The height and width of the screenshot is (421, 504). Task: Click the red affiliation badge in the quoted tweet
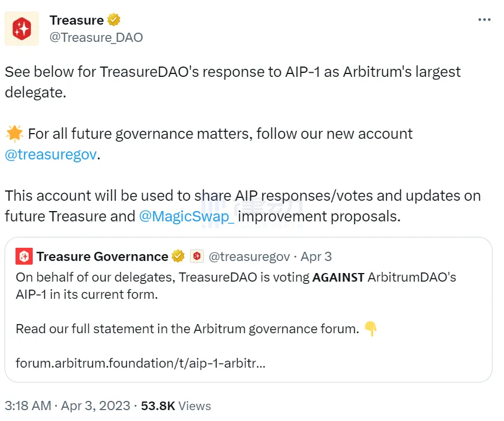coord(197,256)
